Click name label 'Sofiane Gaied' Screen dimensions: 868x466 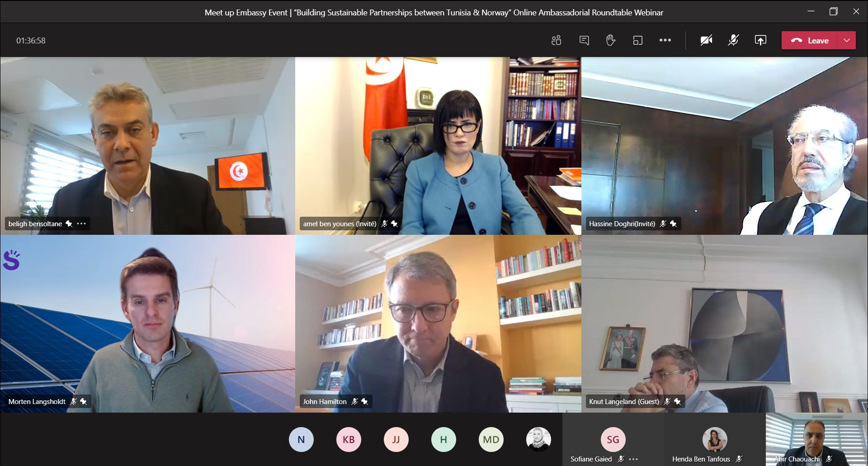pos(591,459)
